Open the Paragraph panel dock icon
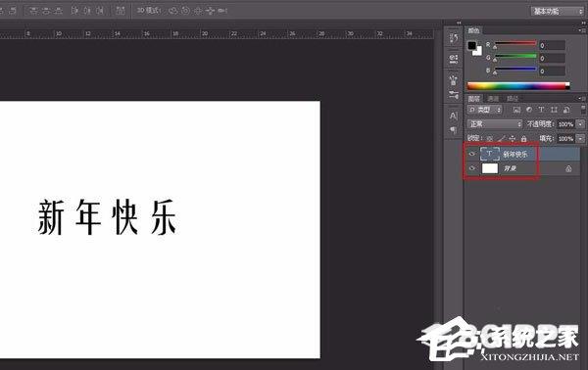Viewport: 588px width, 370px height. point(454,130)
